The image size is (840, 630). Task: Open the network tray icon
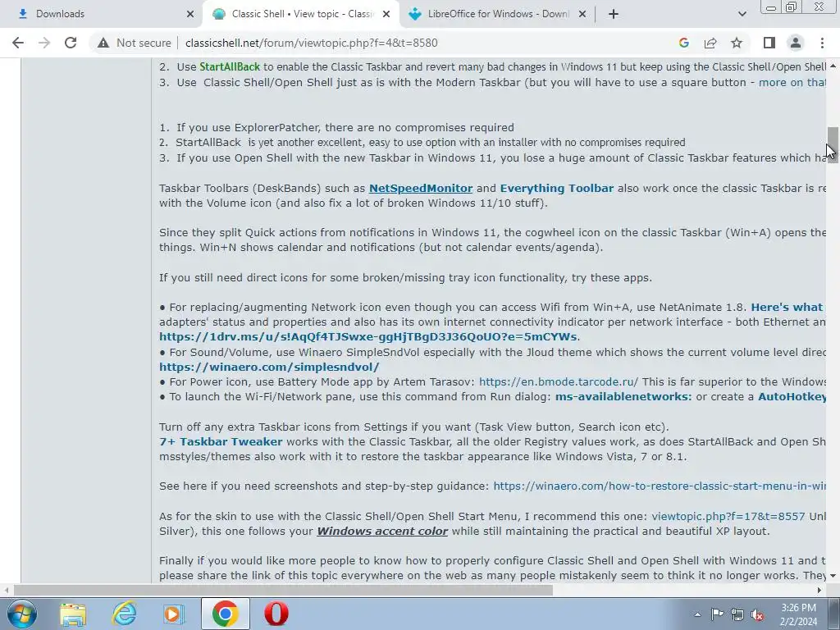(737, 614)
